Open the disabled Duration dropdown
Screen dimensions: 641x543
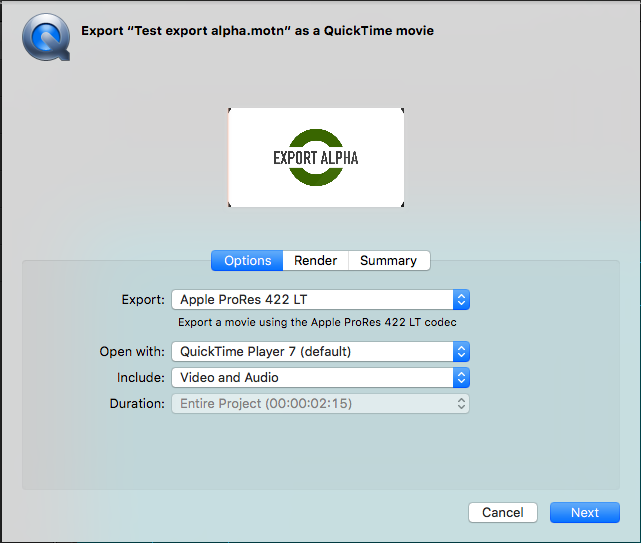click(320, 404)
